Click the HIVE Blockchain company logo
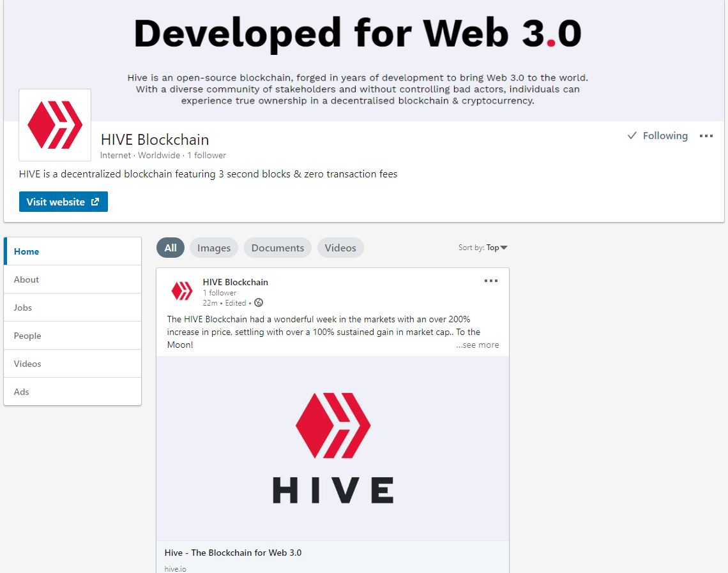Screen dimensions: 728x573 point(55,125)
